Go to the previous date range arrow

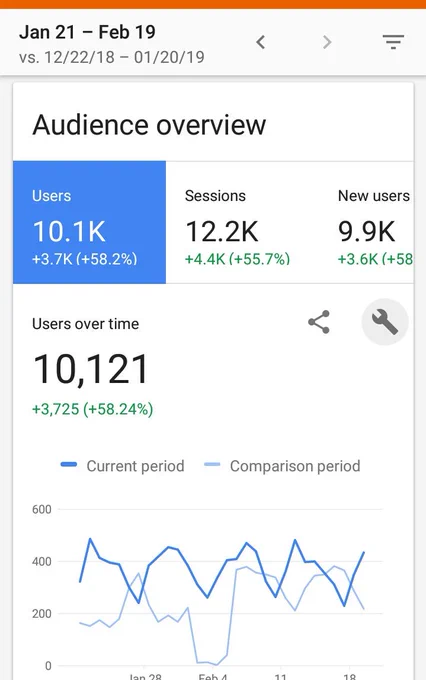[x=260, y=42]
